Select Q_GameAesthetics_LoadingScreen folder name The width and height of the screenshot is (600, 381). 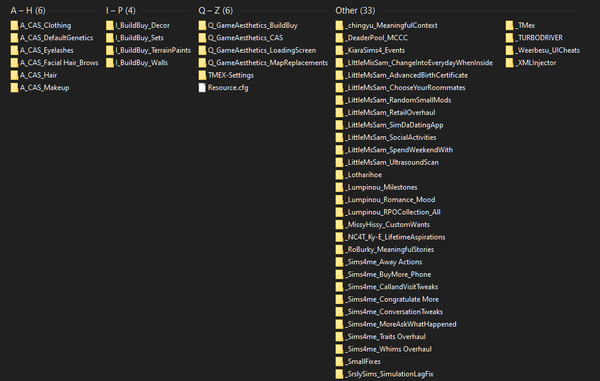[x=262, y=50]
